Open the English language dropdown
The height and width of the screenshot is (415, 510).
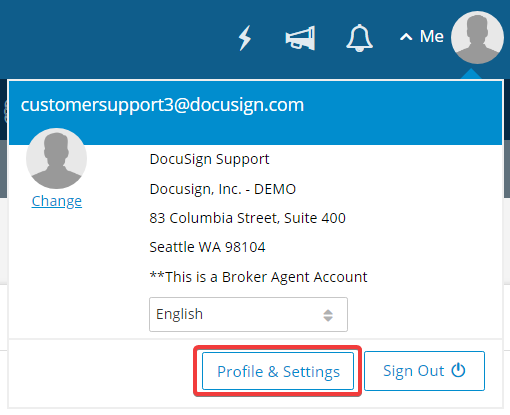click(248, 314)
